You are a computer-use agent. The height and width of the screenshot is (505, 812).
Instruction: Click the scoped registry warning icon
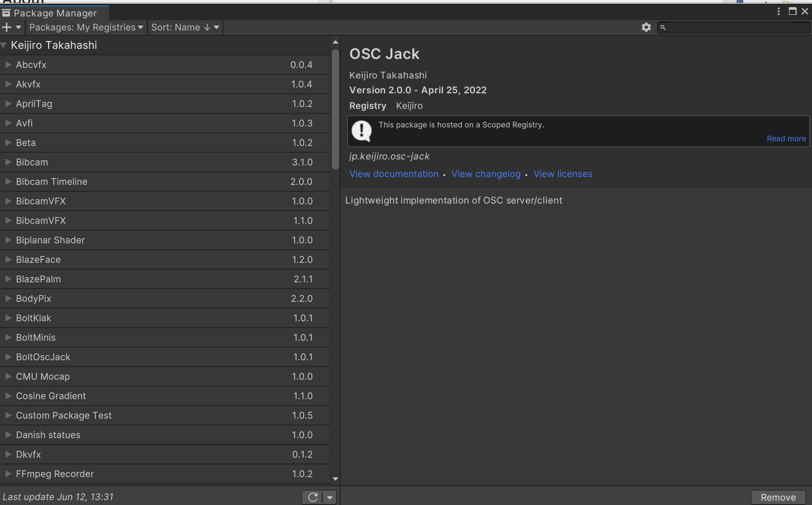(x=362, y=131)
